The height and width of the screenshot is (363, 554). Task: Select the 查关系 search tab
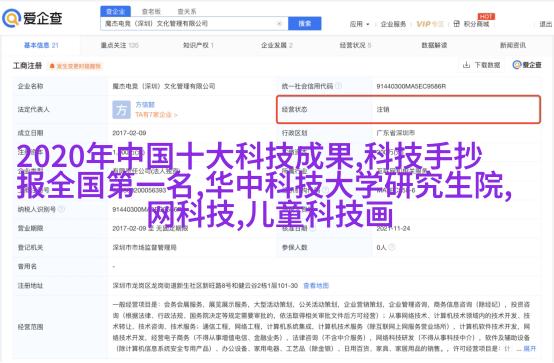click(187, 11)
